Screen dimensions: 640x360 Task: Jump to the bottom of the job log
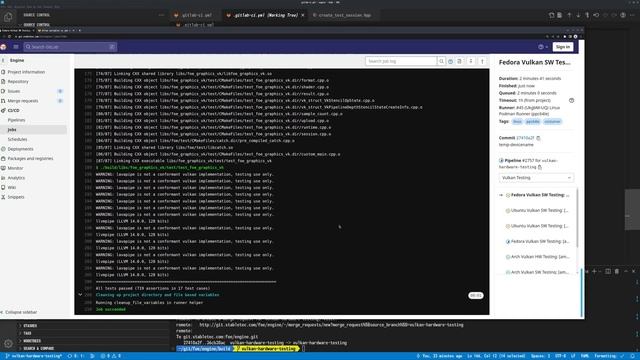coord(471,61)
